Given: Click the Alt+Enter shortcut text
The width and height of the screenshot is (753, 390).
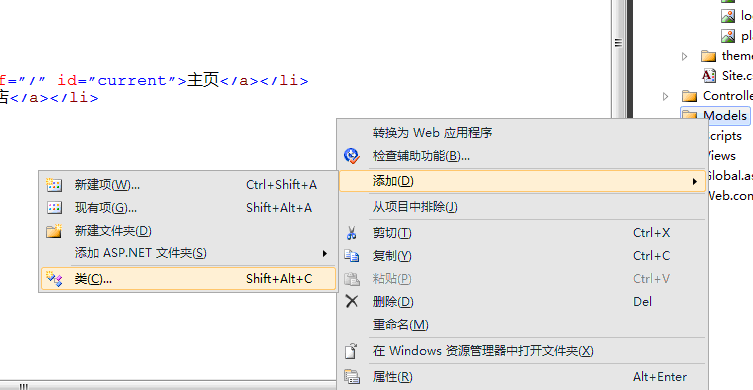Looking at the screenshot, I should click(660, 377).
